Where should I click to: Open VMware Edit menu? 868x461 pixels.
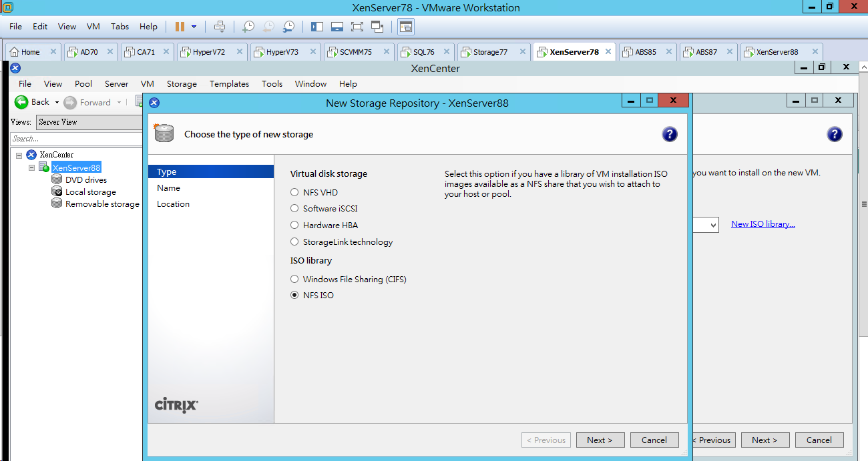click(x=40, y=27)
